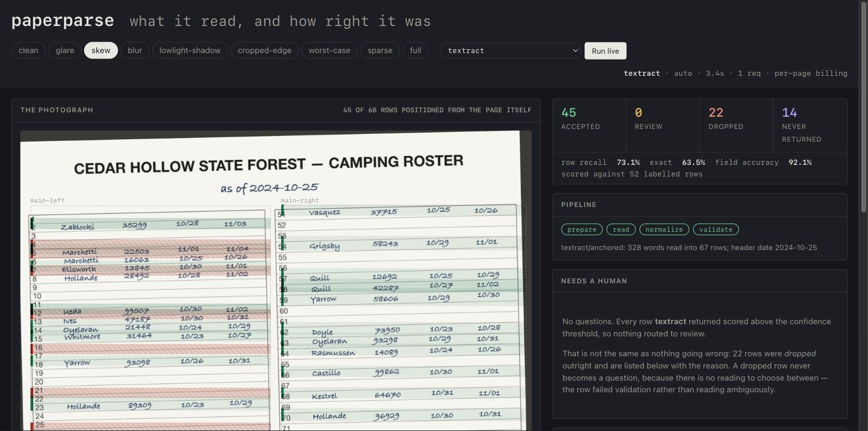Screen dimensions: 868x431
Task: Click the field accuracy 92.1% value
Action: (800, 163)
